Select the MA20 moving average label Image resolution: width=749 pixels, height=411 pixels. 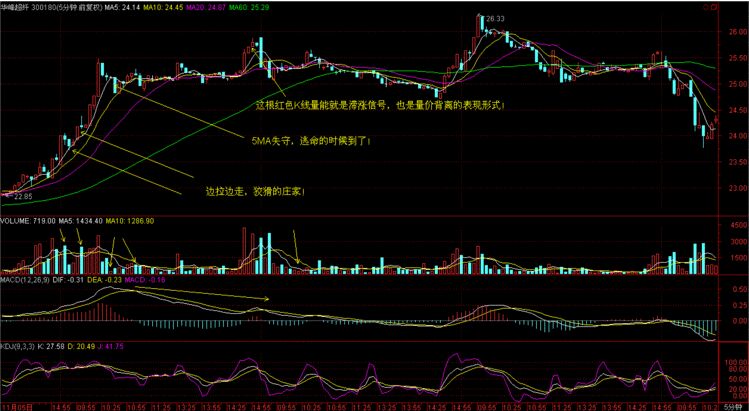(x=208, y=7)
